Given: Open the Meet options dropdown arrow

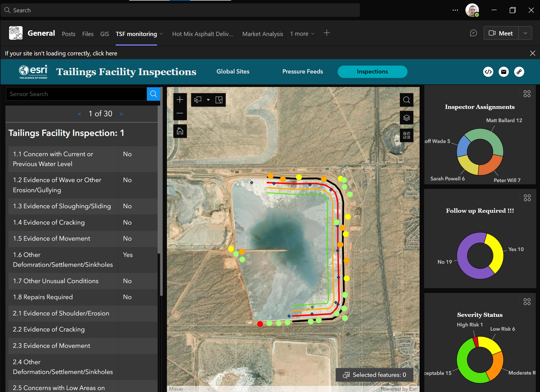Looking at the screenshot, I should [x=525, y=33].
